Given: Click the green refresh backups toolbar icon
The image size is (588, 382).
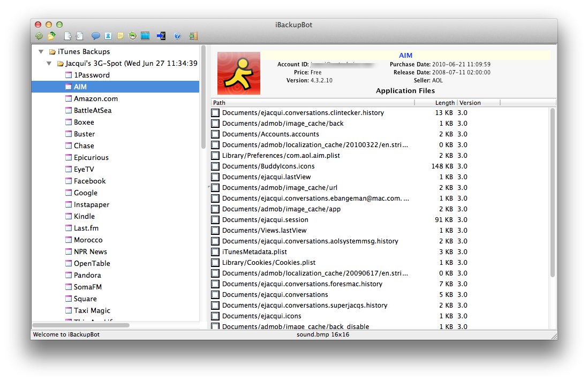Looking at the screenshot, I should [39, 36].
